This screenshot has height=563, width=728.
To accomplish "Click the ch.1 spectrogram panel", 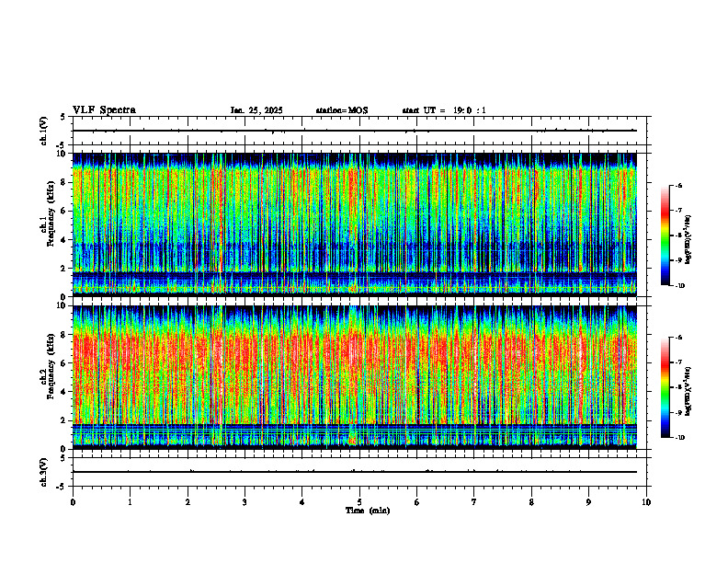I will 355,224.
